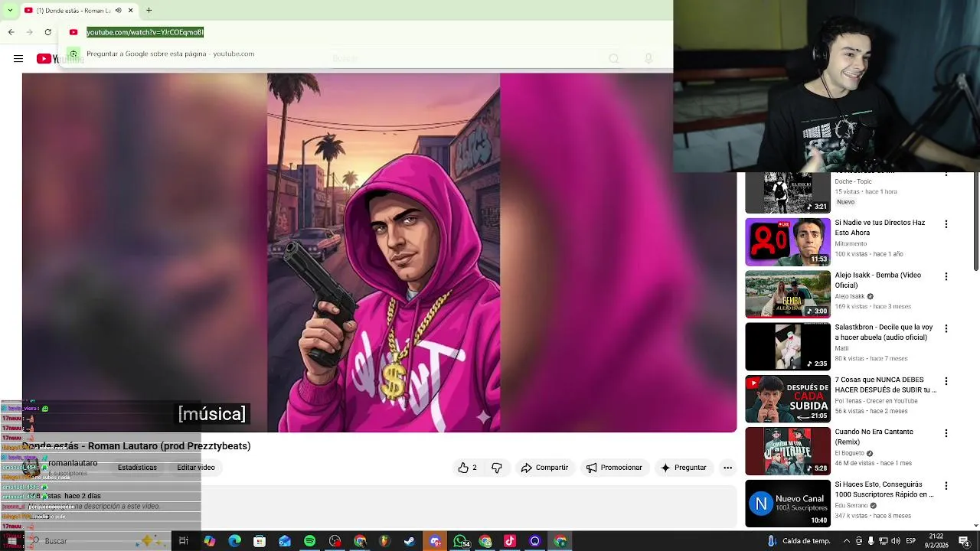980x551 pixels.
Task: Click the 'Nuevo' badge on Doche video
Action: click(845, 202)
